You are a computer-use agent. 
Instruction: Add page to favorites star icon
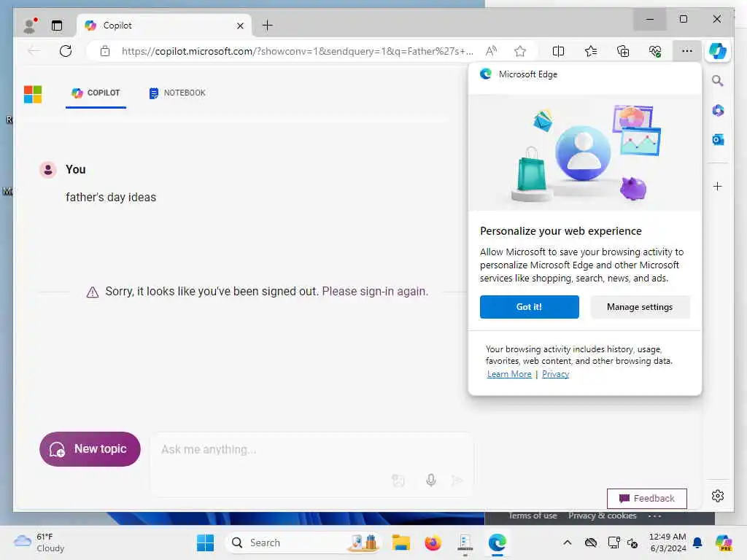click(520, 51)
